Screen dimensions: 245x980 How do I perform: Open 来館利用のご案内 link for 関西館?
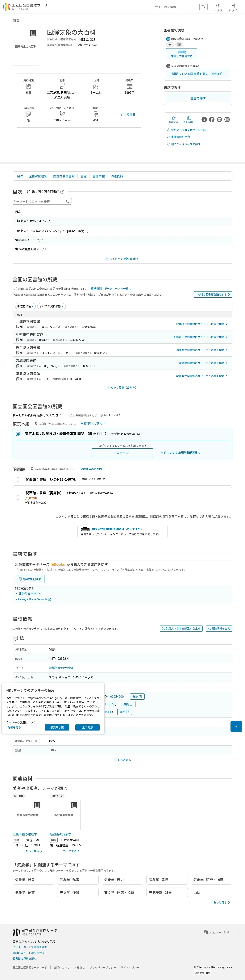[x=92, y=469]
